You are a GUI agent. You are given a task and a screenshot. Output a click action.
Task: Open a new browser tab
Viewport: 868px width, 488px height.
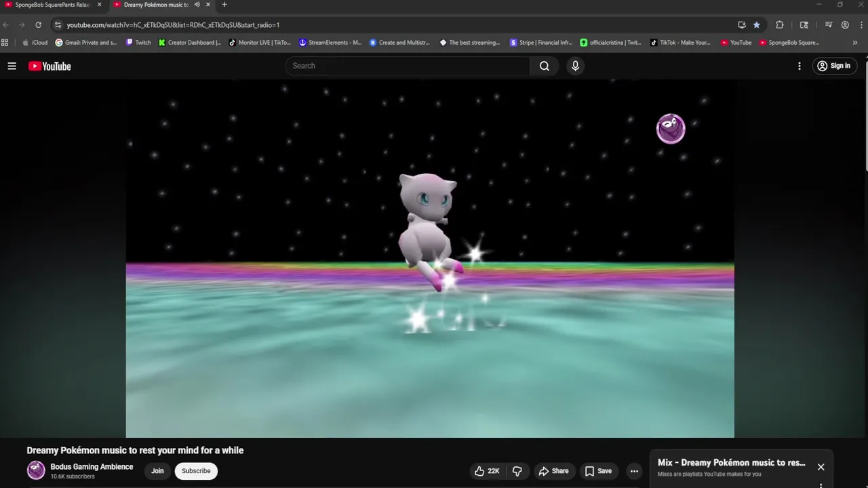[224, 5]
